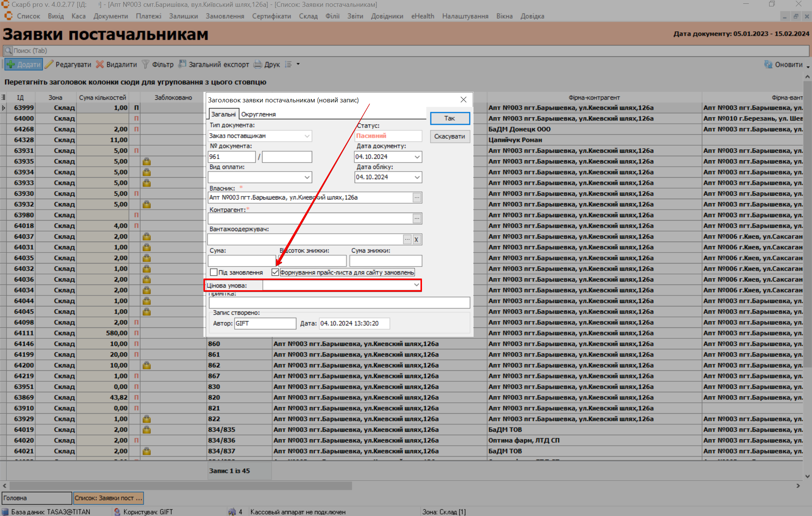Open the Довідники menu
This screenshot has height=516, width=812.
387,16
